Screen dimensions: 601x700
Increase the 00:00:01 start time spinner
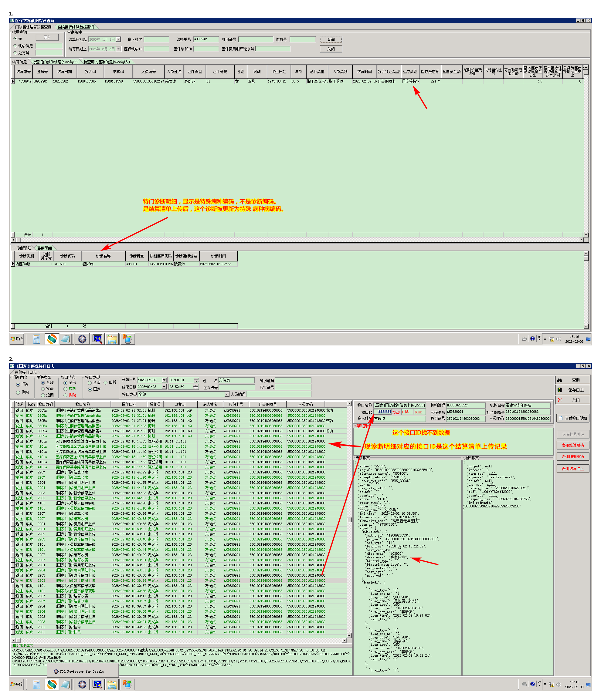coord(196,379)
